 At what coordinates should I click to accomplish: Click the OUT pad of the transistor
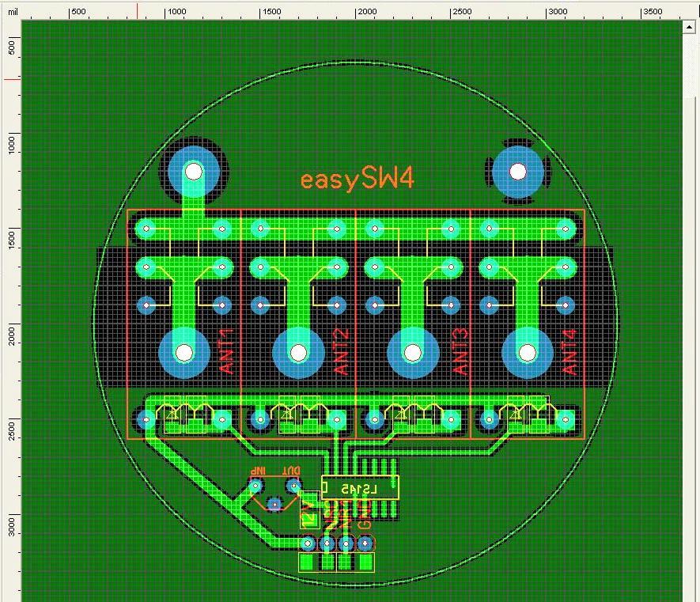tap(293, 485)
